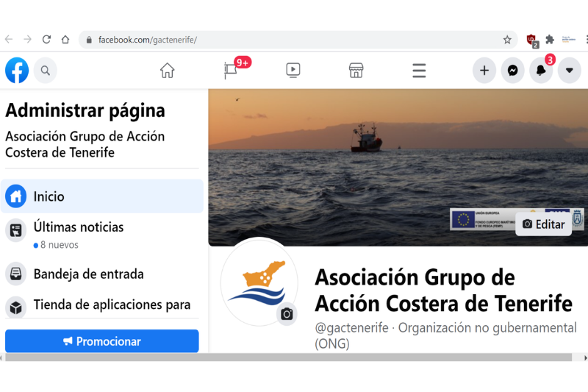588x392 pixels.
Task: Go to the Home feed icon
Action: click(168, 71)
